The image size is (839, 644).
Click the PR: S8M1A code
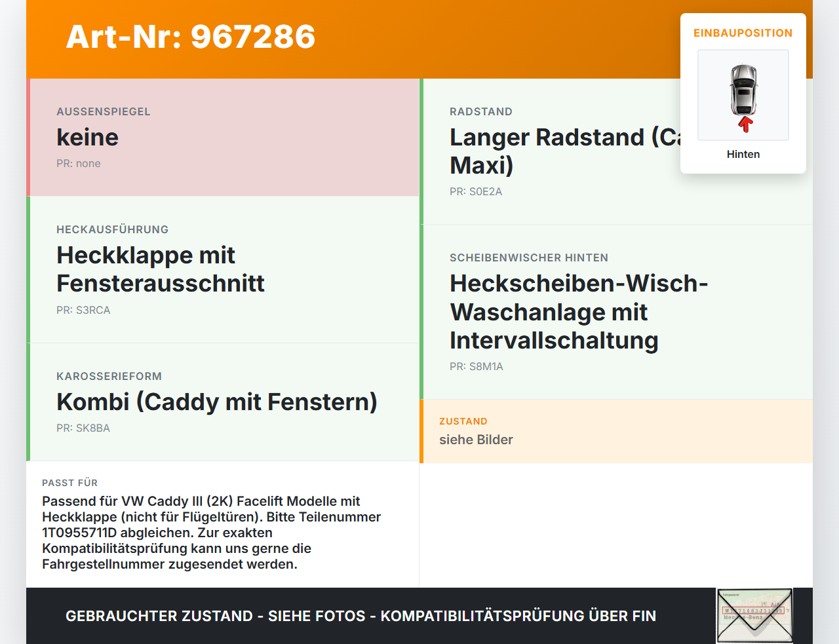pyautogui.click(x=477, y=366)
